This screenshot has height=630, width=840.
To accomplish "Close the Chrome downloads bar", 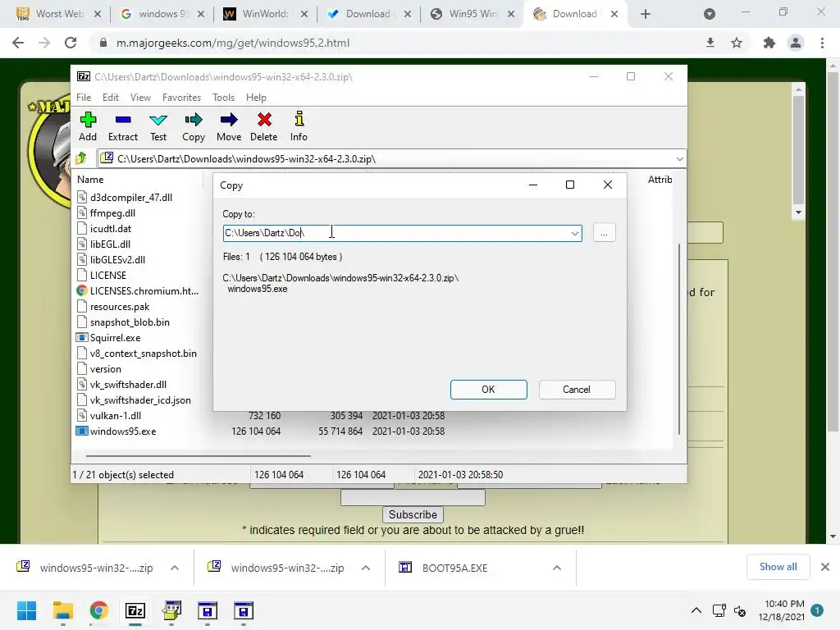I will 825,567.
